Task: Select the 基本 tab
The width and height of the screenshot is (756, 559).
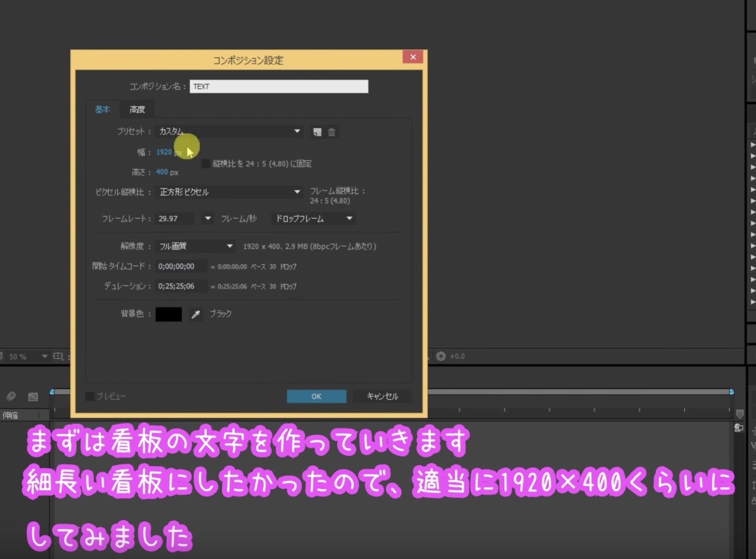Action: tap(103, 109)
